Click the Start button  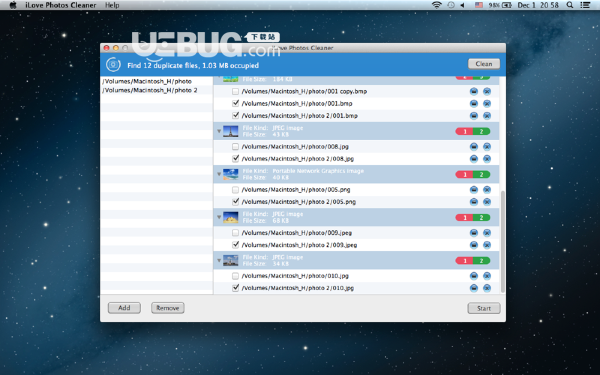(x=484, y=308)
